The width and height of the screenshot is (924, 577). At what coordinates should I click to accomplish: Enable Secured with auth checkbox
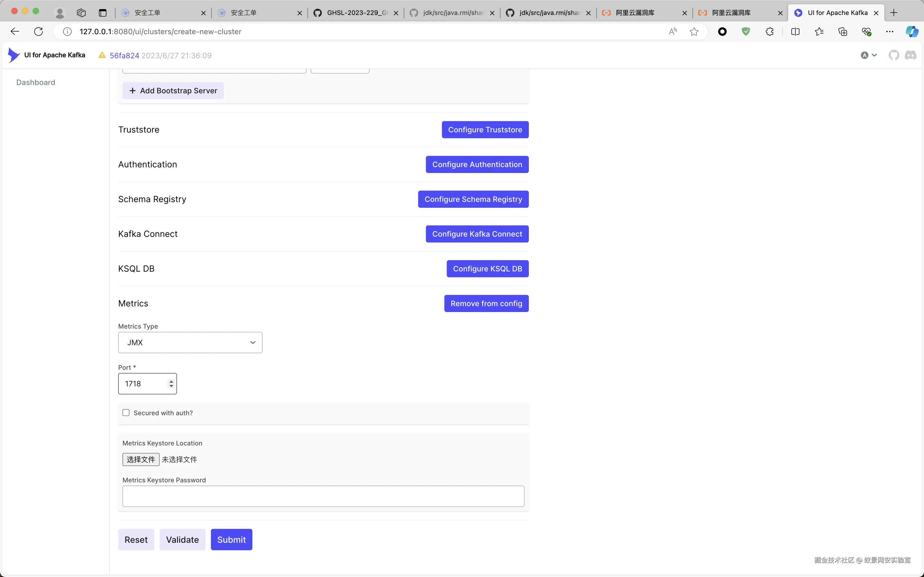tap(126, 413)
